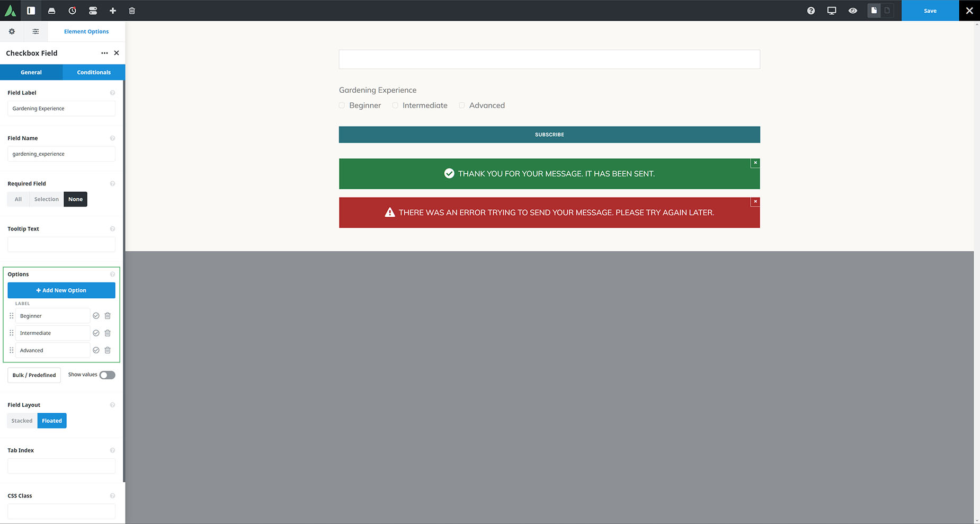Click Add New Option button
This screenshot has height=524, width=980.
point(61,290)
